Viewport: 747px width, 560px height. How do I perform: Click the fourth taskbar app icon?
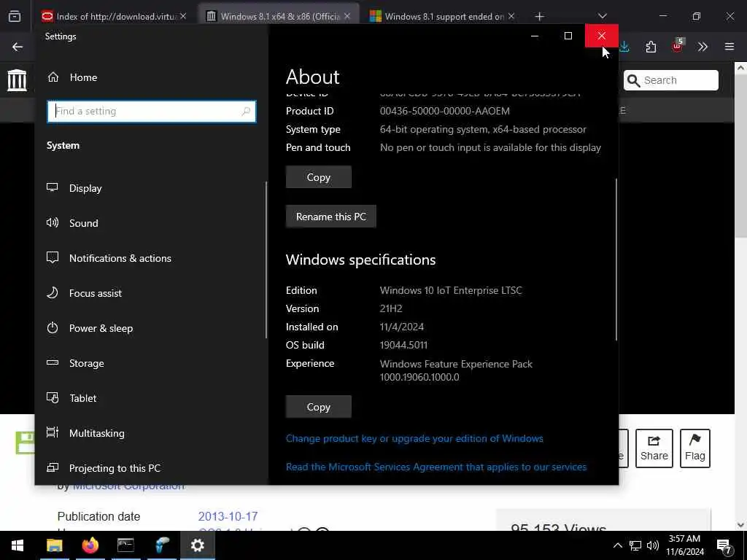point(161,545)
